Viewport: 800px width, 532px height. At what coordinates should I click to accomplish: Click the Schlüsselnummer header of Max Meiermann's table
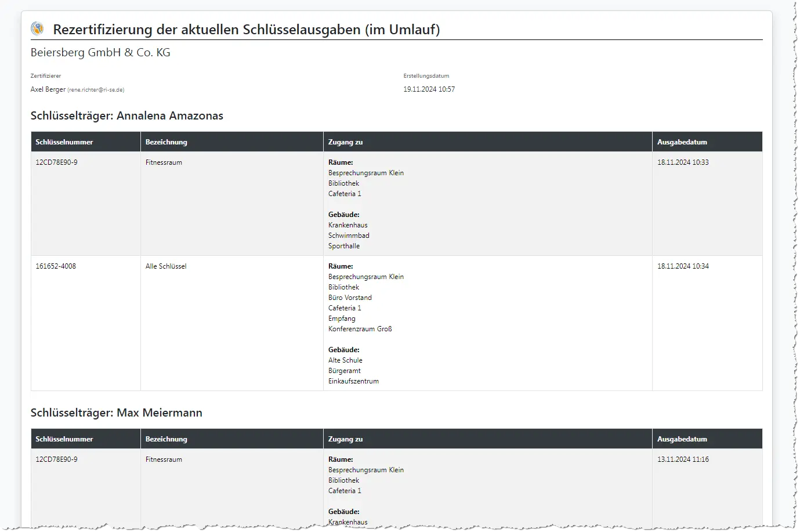click(64, 439)
